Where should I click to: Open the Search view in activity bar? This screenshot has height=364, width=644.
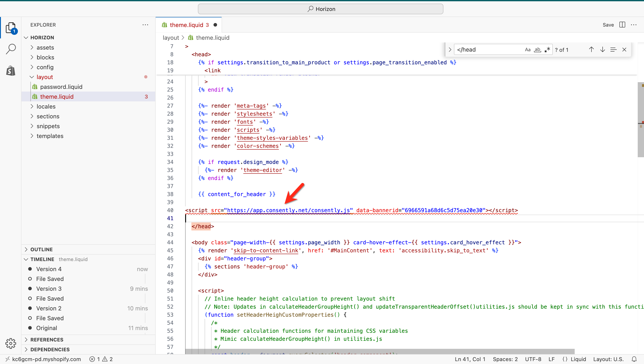(11, 49)
